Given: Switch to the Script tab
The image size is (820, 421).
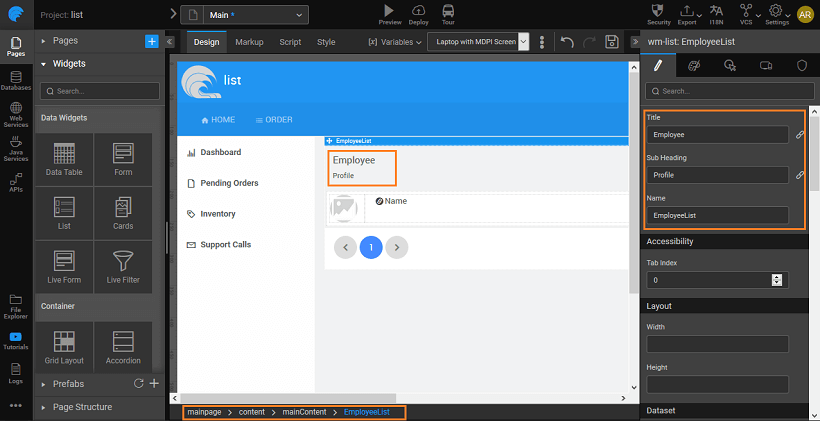Looking at the screenshot, I should pos(290,42).
